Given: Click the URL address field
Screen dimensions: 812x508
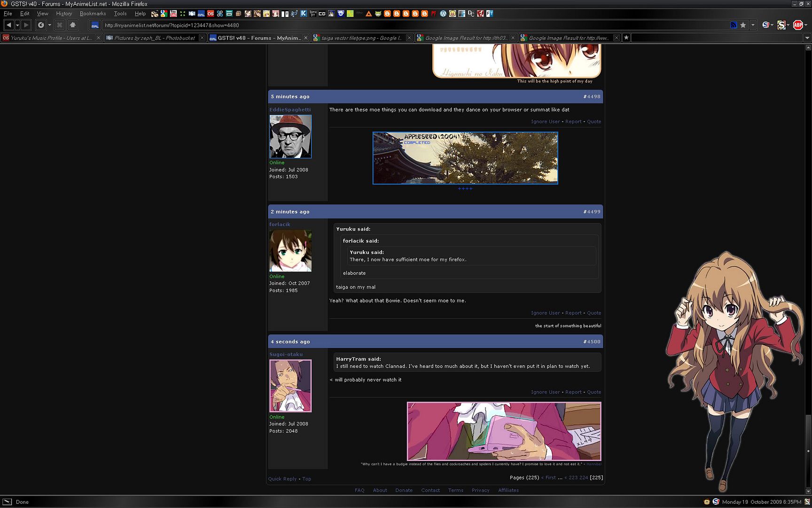Looking at the screenshot, I should tap(414, 25).
